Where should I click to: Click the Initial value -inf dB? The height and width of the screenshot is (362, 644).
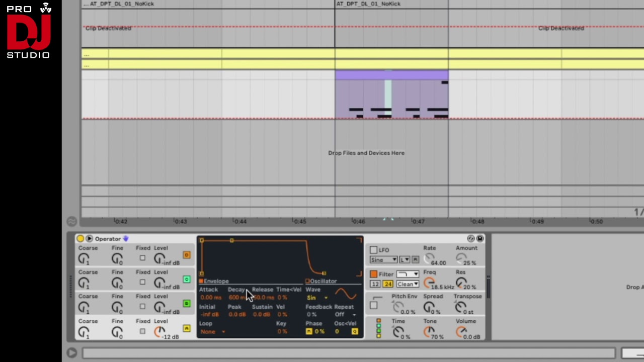(209, 315)
